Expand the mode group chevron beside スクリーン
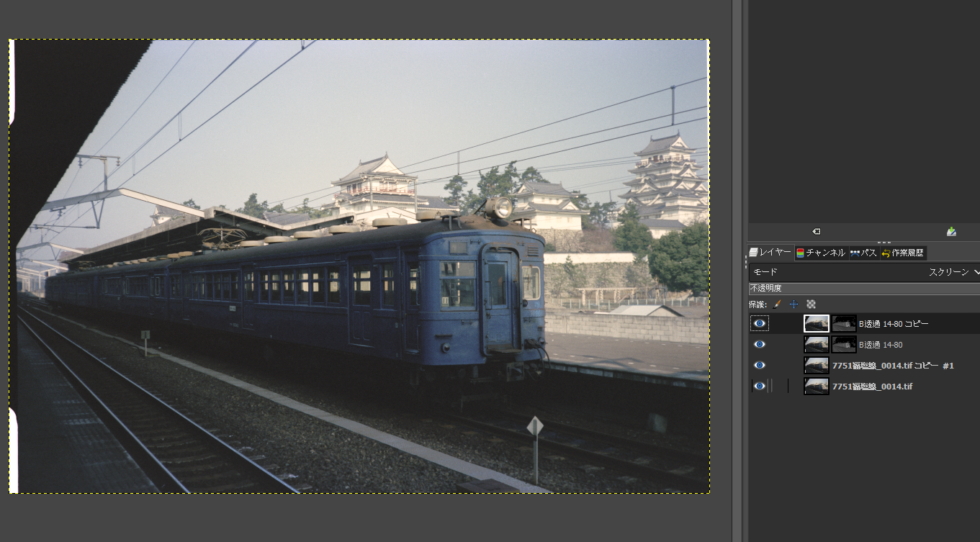This screenshot has height=542, width=980. coord(976,272)
